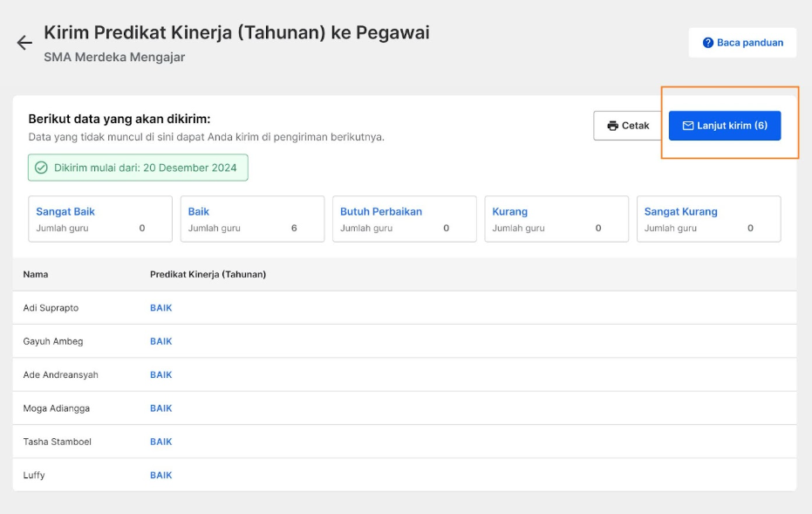812x514 pixels.
Task: Select the Butuh Perbaikan card
Action: (x=405, y=219)
